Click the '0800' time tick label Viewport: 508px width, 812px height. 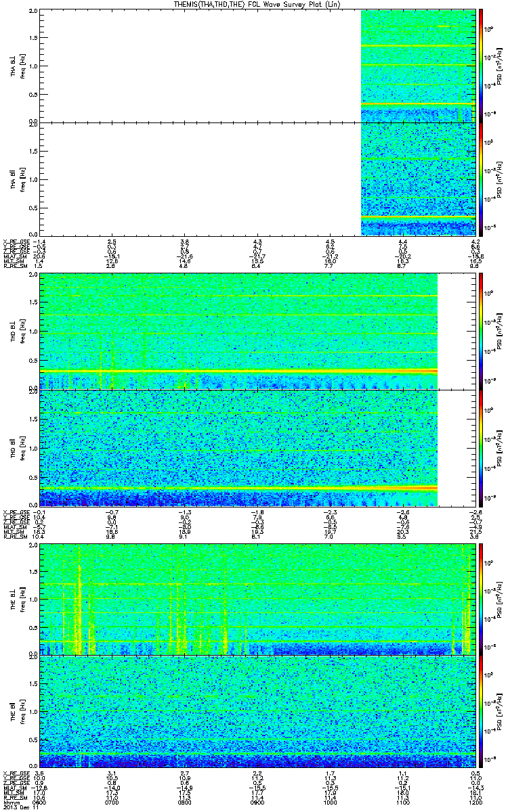pos(186,802)
